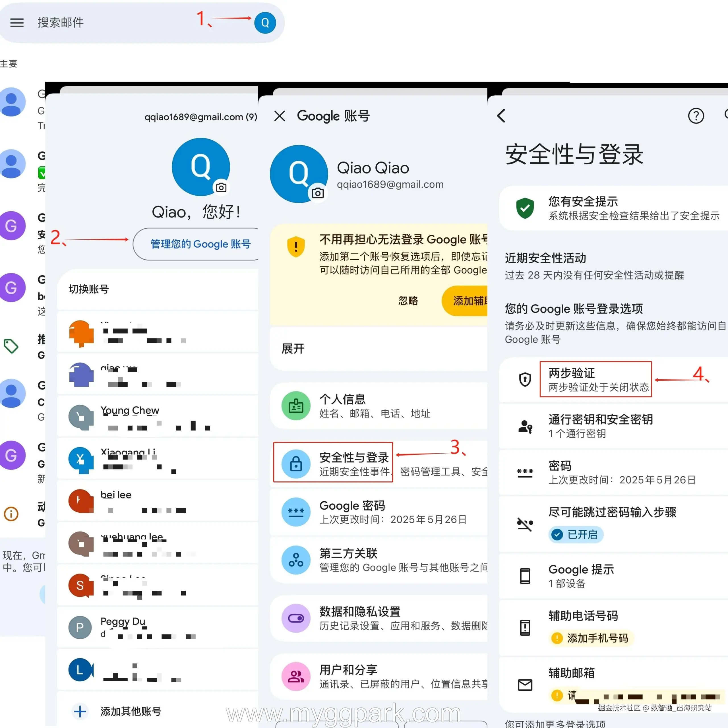Open 通行密钥和安全密钥 entry

click(613, 426)
